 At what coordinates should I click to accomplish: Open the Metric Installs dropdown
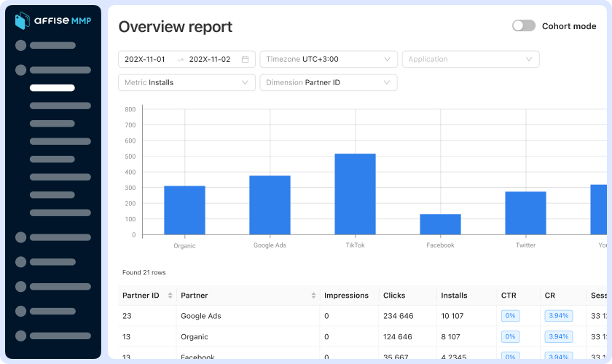tap(187, 83)
